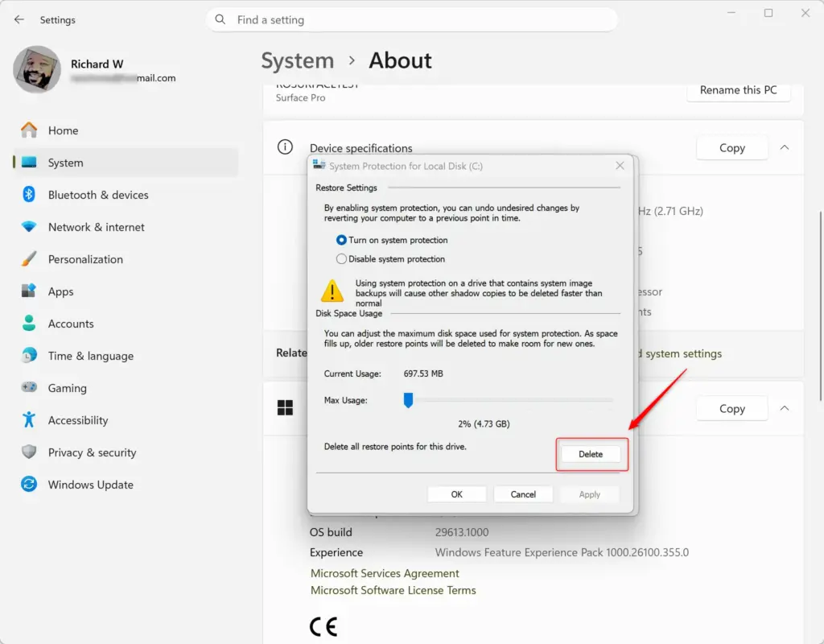Screen dimensions: 824x644
Task: Click the Max Usage slider handle
Action: point(408,400)
